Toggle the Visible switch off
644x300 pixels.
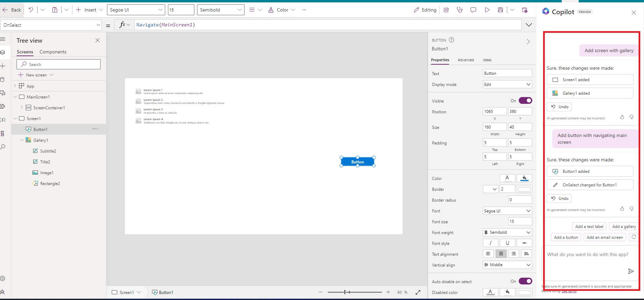tap(525, 101)
